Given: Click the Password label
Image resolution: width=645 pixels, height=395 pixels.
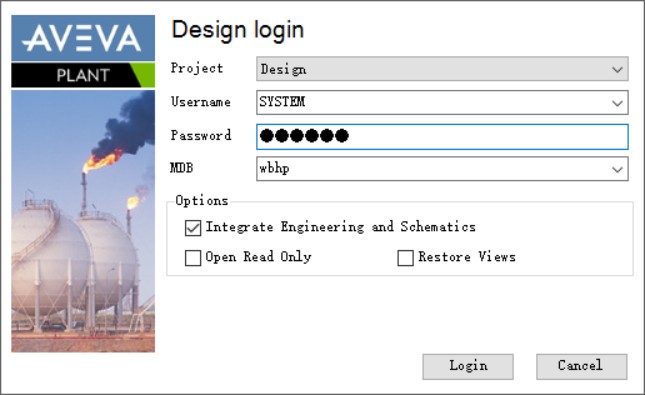Looking at the screenshot, I should point(201,135).
